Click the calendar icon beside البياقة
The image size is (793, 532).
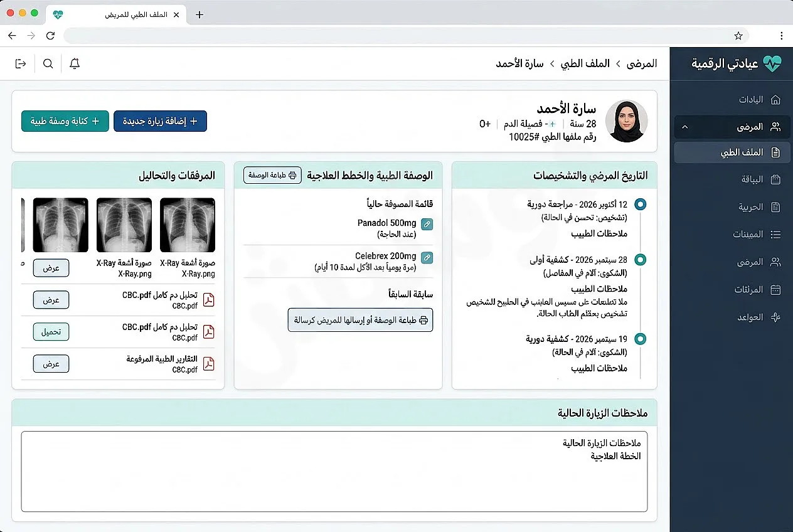coord(775,179)
